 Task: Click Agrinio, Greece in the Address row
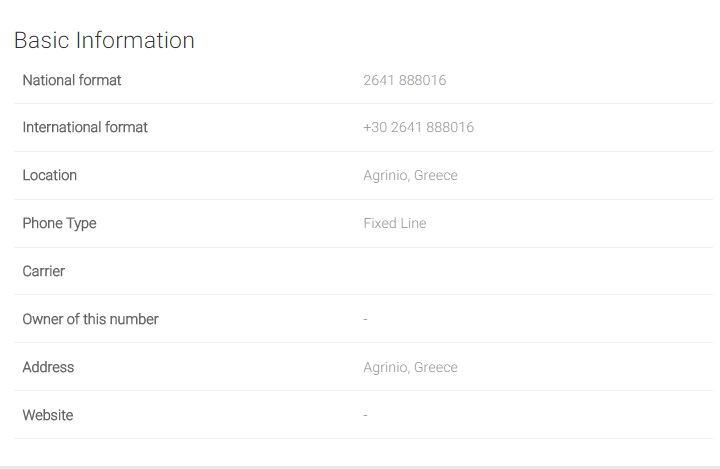click(x=410, y=367)
